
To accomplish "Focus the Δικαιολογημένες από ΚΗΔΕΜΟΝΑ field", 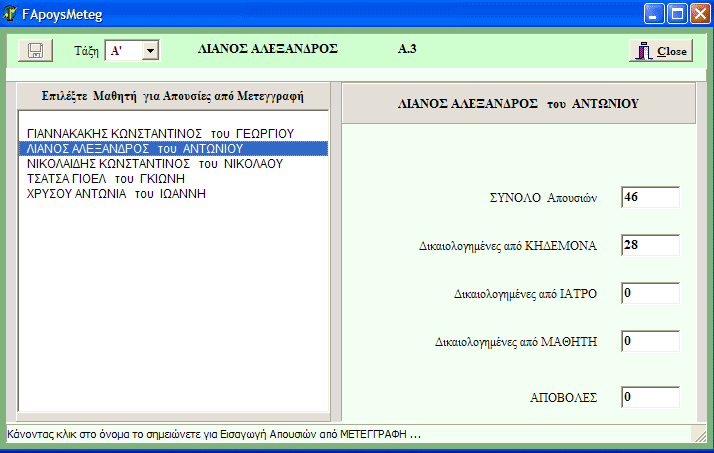I will (x=649, y=245).
